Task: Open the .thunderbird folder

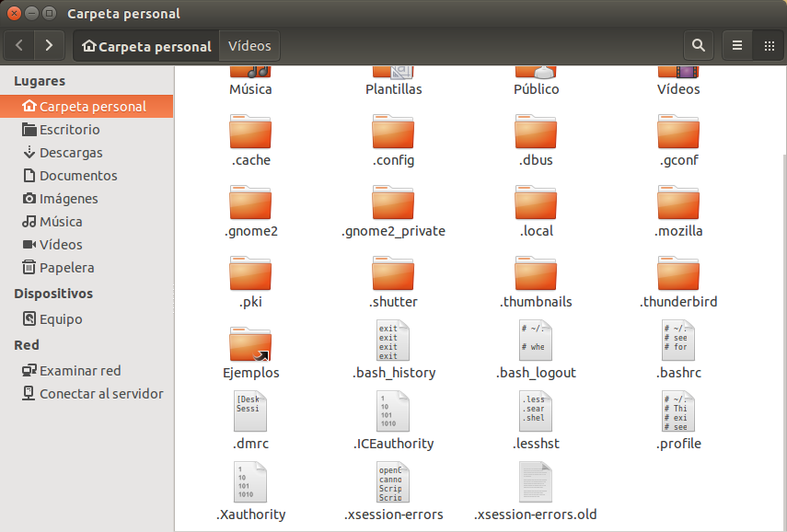Action: (678, 281)
